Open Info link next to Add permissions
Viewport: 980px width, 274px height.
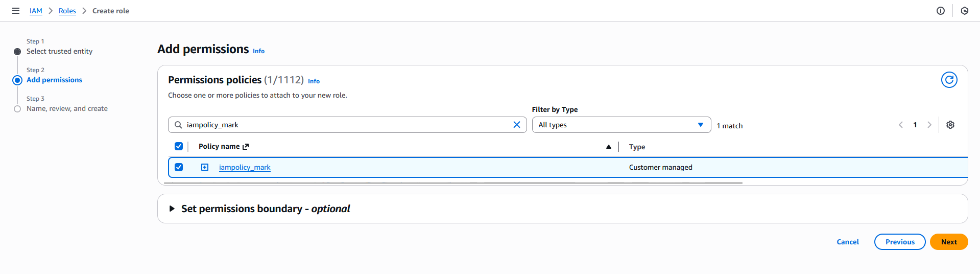coord(259,51)
